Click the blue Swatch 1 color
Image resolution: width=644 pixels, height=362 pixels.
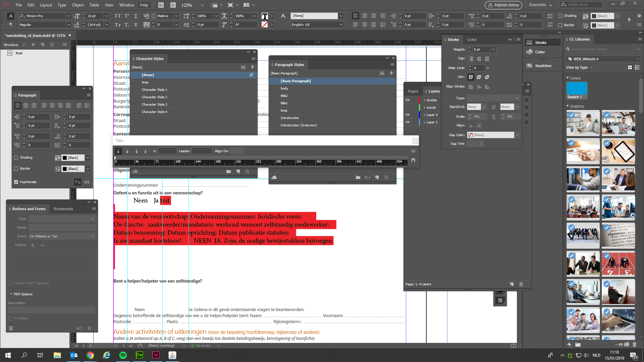click(576, 89)
